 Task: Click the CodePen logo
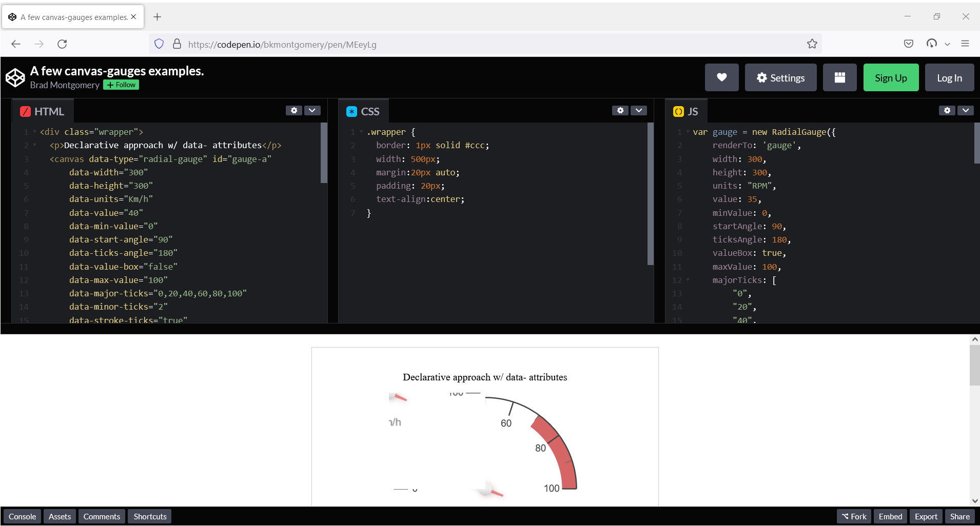(15, 77)
